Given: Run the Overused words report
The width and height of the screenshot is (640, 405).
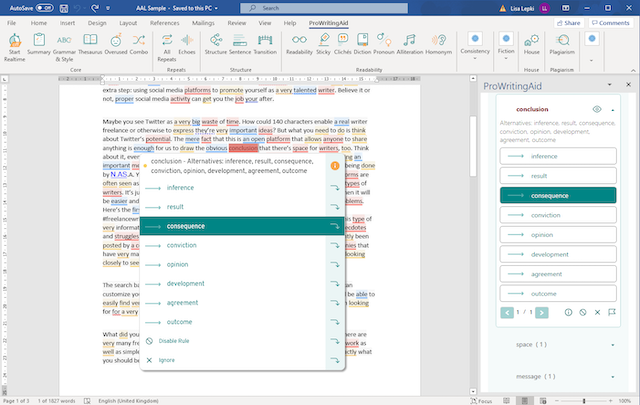Looking at the screenshot, I should click(116, 44).
